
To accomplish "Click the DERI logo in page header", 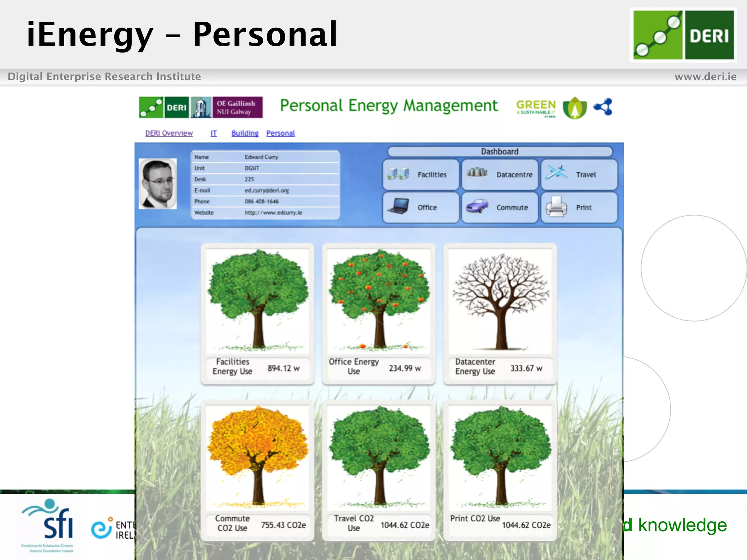I will tap(164, 107).
